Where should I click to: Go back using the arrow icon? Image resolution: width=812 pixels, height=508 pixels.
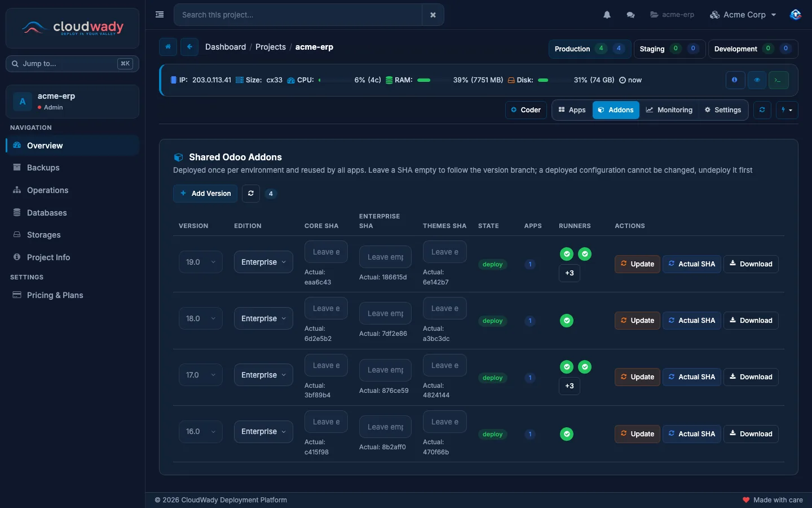(x=189, y=47)
